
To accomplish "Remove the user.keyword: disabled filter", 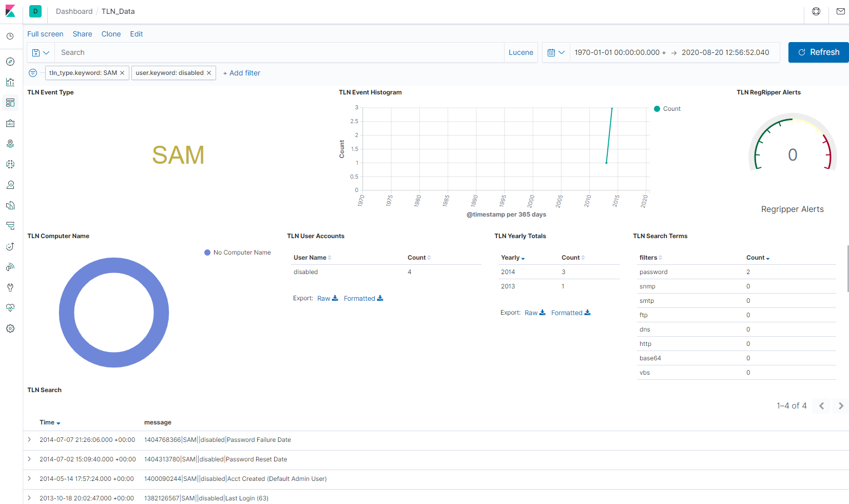I will (209, 73).
